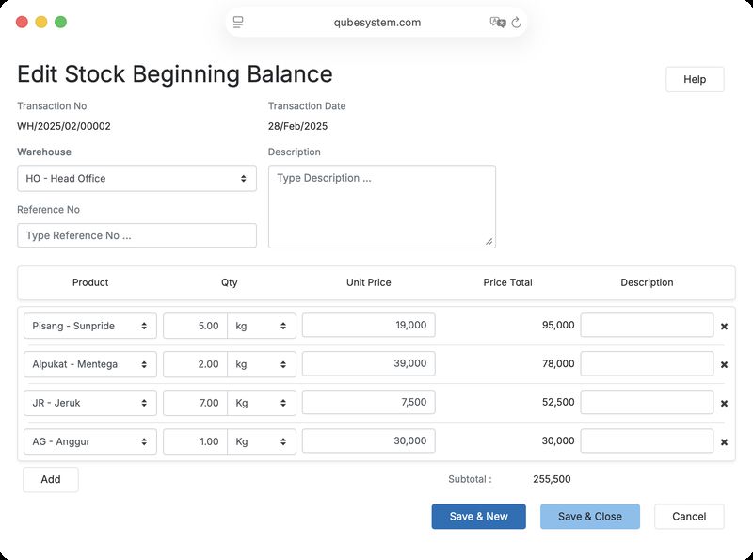The image size is (753, 560).
Task: Add a new product row
Action: coord(51,479)
